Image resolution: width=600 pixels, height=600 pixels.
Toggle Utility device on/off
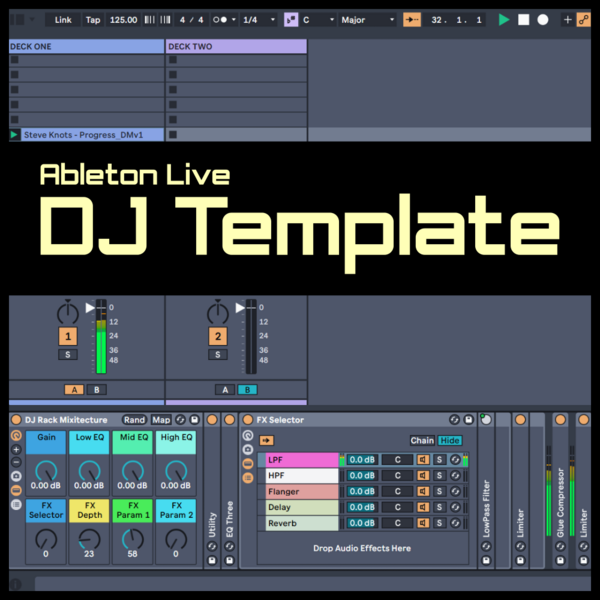[212, 420]
